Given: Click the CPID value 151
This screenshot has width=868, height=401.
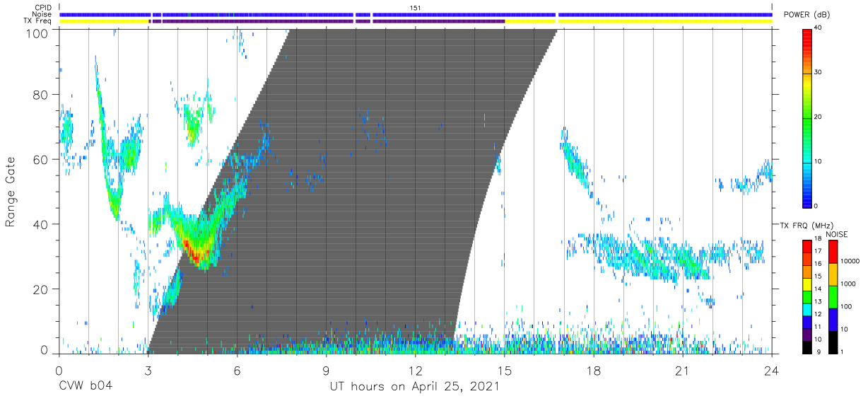Looking at the screenshot, I should [415, 8].
